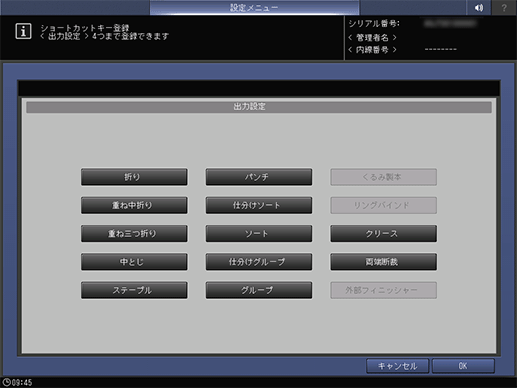Select the 折り button
The height and width of the screenshot is (388, 517).
[x=134, y=177]
